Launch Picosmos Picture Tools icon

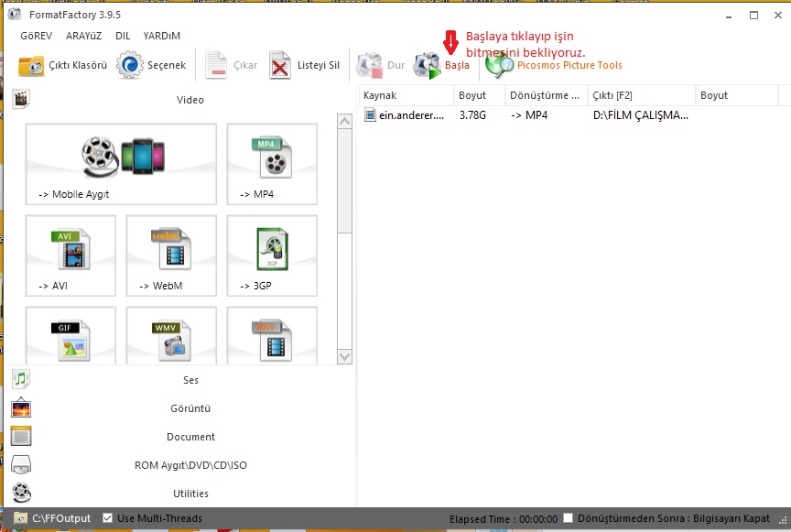click(x=500, y=66)
